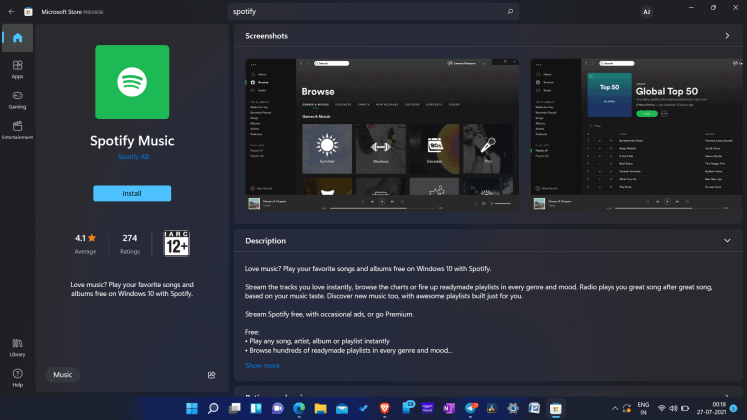Expand the Screenshots section chevron
This screenshot has width=747, height=420.
[x=727, y=36]
